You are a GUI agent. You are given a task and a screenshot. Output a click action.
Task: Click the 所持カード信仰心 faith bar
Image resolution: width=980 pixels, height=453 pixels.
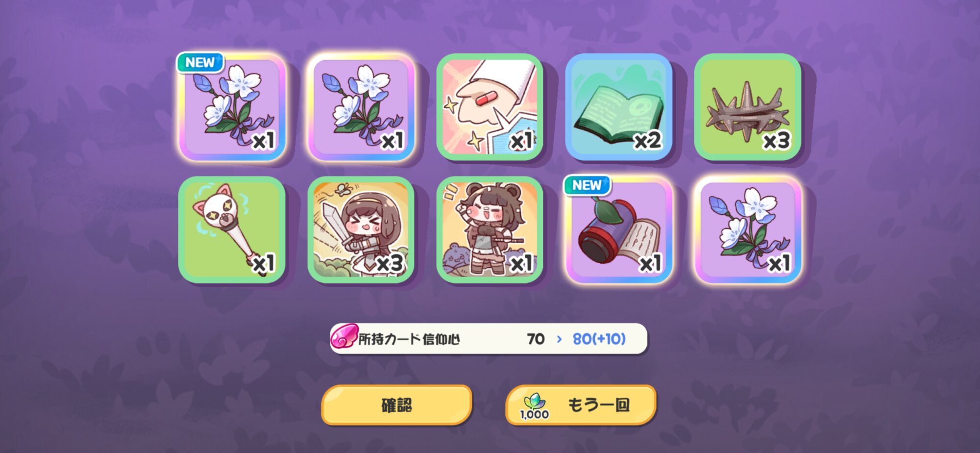pyautogui.click(x=489, y=338)
